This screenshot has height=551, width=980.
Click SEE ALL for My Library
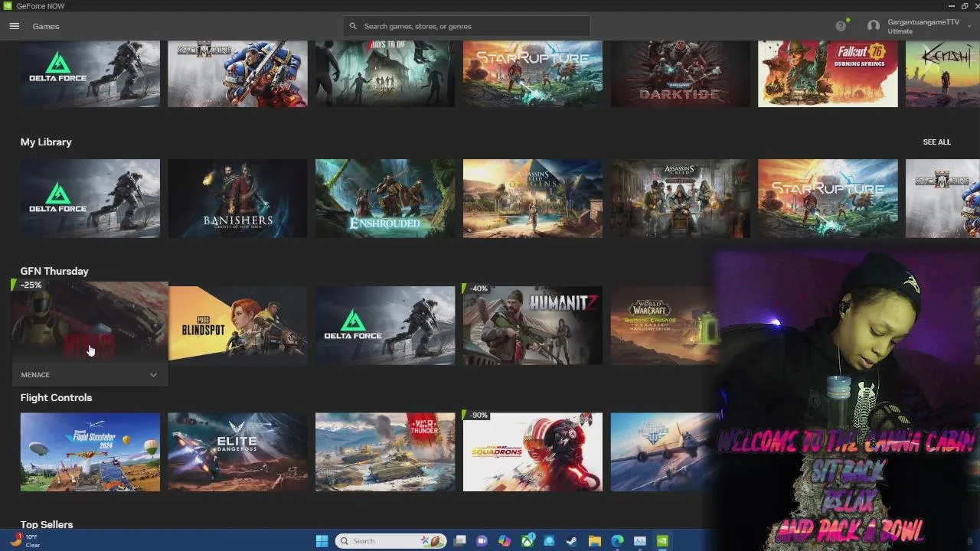tap(936, 142)
